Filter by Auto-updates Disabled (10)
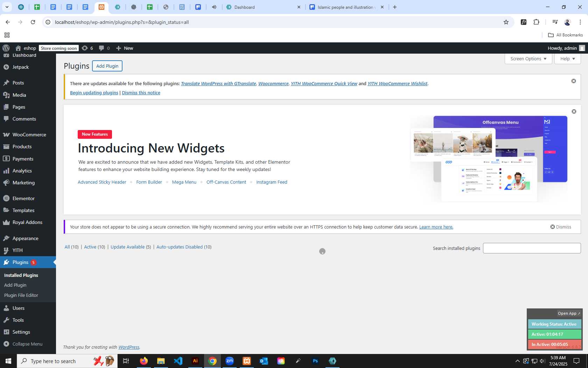The image size is (588, 368). coord(184,247)
